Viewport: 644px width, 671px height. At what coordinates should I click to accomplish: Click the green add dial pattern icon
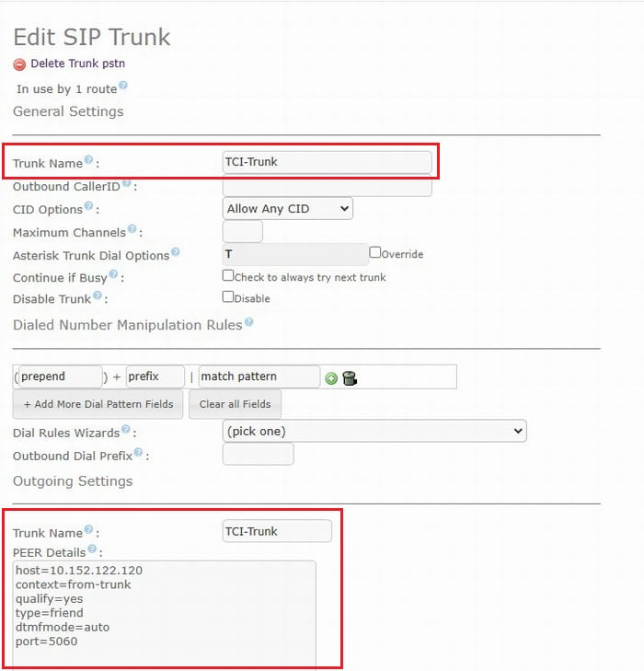[331, 377]
